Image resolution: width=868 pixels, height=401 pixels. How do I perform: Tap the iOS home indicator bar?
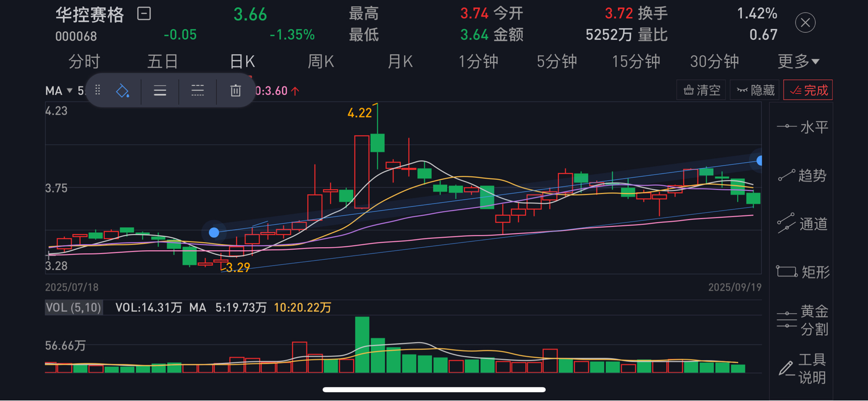(434, 390)
